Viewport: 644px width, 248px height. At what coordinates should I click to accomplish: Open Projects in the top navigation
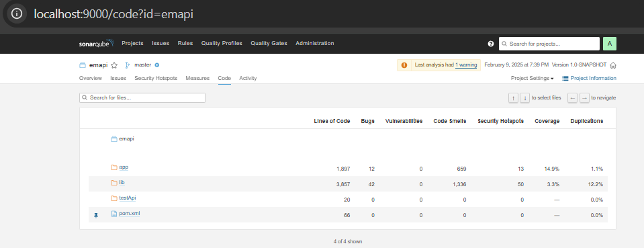[132, 43]
